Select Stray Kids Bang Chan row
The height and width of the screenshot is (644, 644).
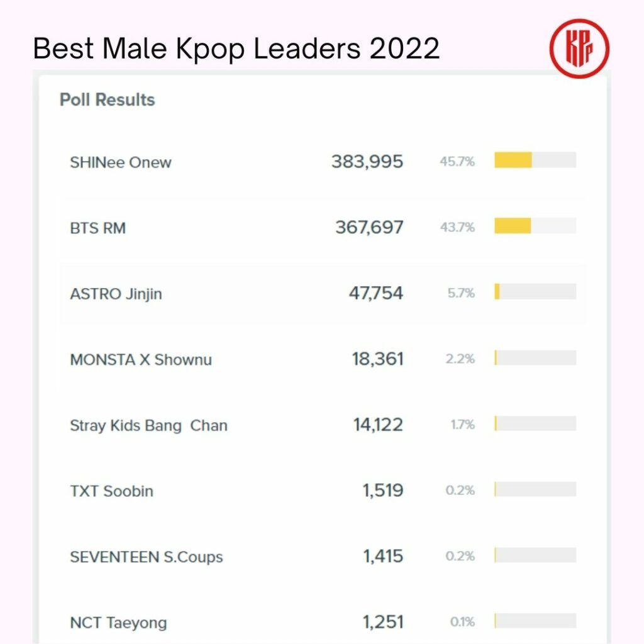[x=148, y=425]
